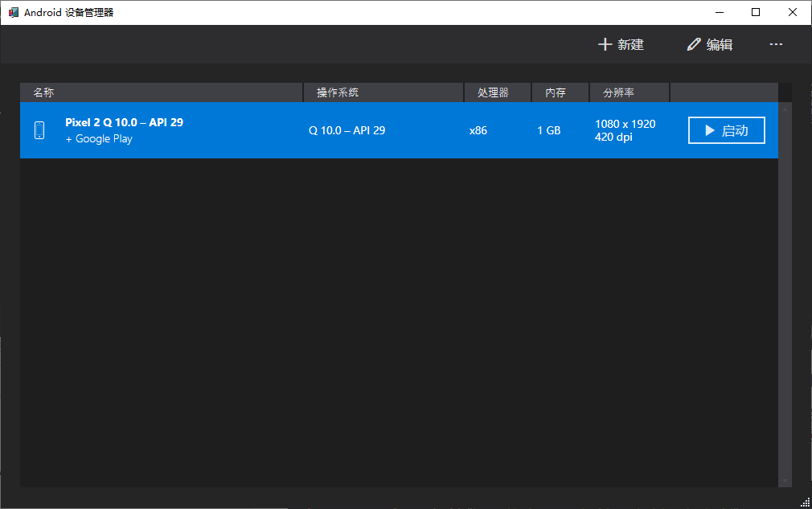The width and height of the screenshot is (812, 509).
Task: Click the pencil icon beside 编辑
Action: (x=694, y=44)
